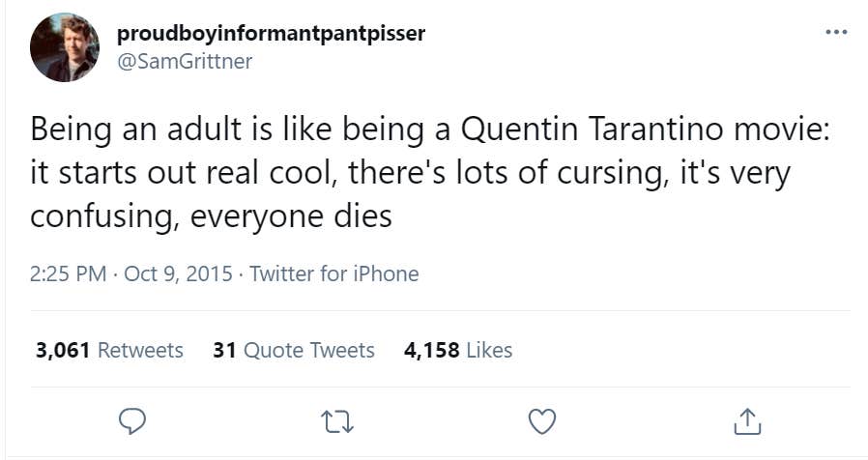Click the 2:25 PM time
Viewport: 868px width, 460px height.
coord(68,273)
